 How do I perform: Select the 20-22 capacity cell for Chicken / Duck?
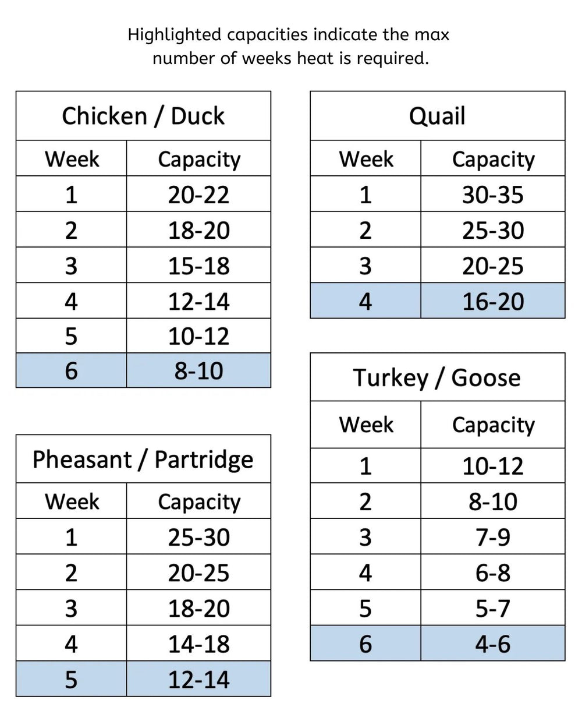click(x=198, y=194)
